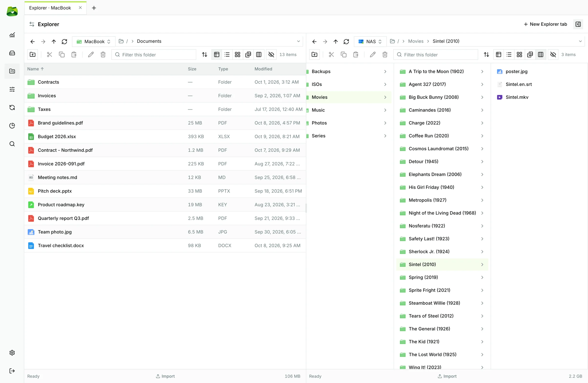The width and height of the screenshot is (588, 383).
Task: Open the sliders settings icon in sidebar
Action: [x=12, y=89]
